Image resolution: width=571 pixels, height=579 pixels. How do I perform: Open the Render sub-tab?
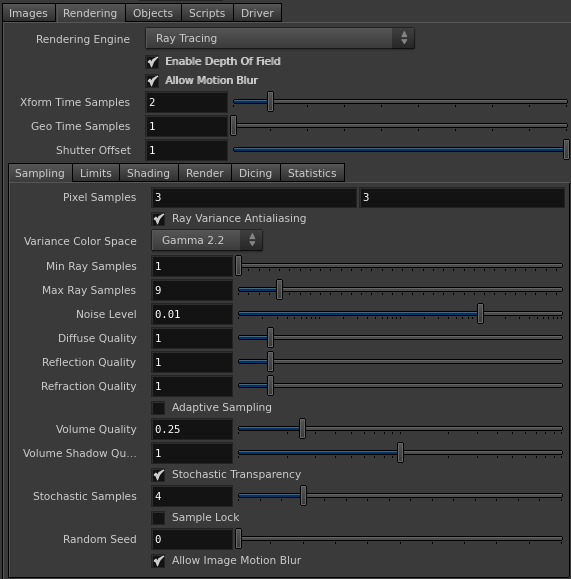(205, 173)
